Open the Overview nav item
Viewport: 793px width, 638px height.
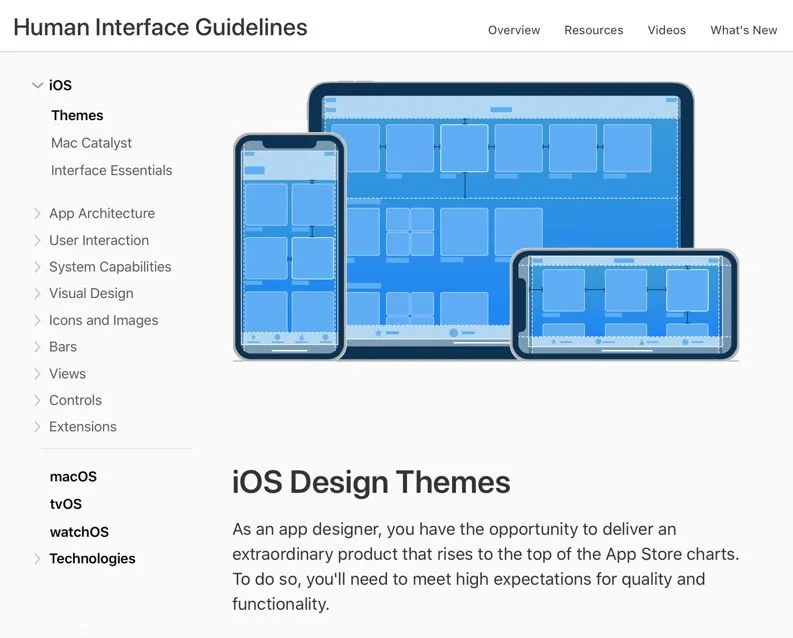[x=514, y=30]
